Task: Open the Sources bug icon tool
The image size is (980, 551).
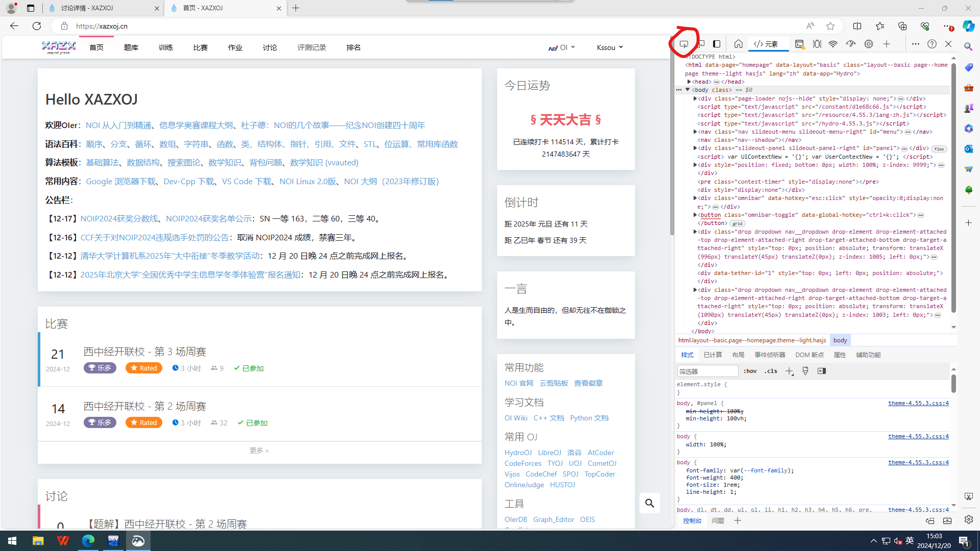Action: [x=817, y=44]
